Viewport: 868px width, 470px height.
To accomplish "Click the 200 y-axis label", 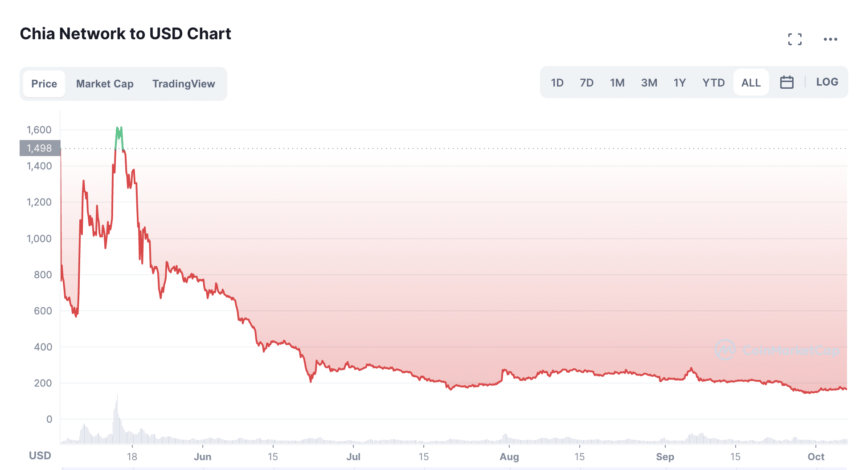I will pyautogui.click(x=43, y=383).
